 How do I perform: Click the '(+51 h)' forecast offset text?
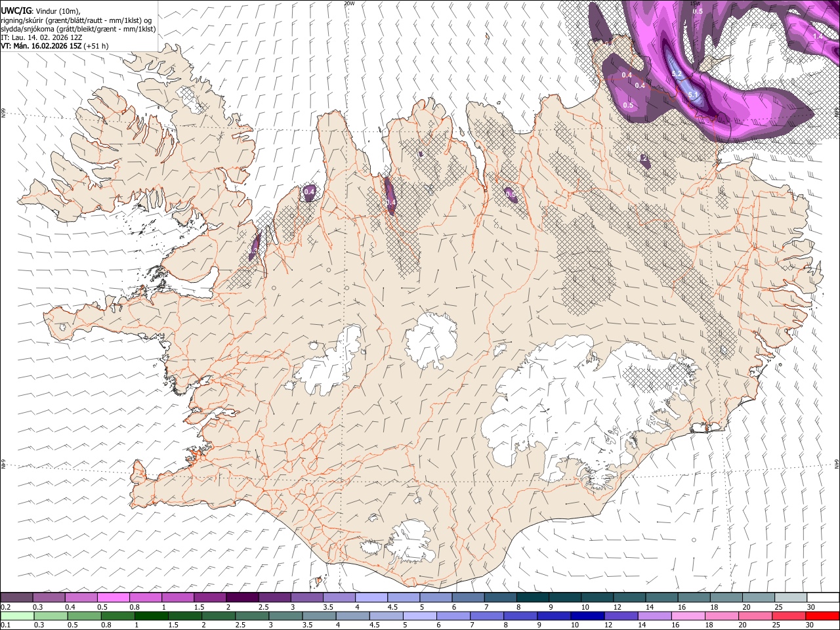[96, 46]
